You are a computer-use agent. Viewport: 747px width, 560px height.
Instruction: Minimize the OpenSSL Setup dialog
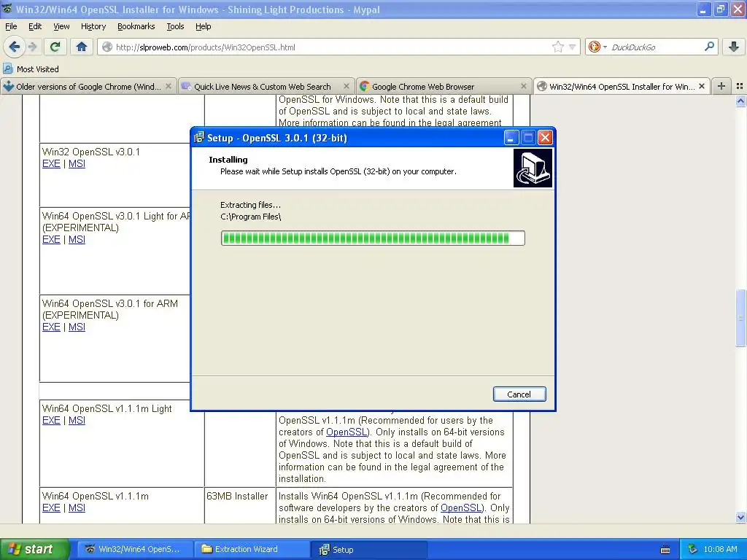coord(511,138)
